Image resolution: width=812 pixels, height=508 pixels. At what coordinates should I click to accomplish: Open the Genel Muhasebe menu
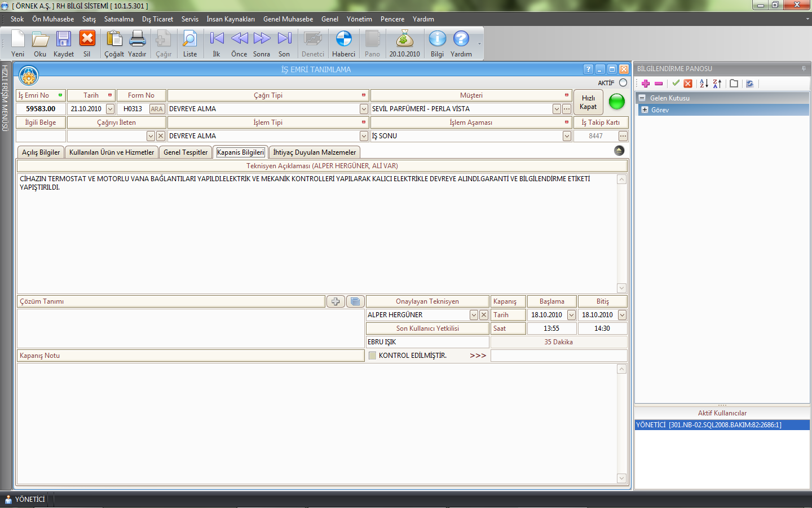coord(288,19)
